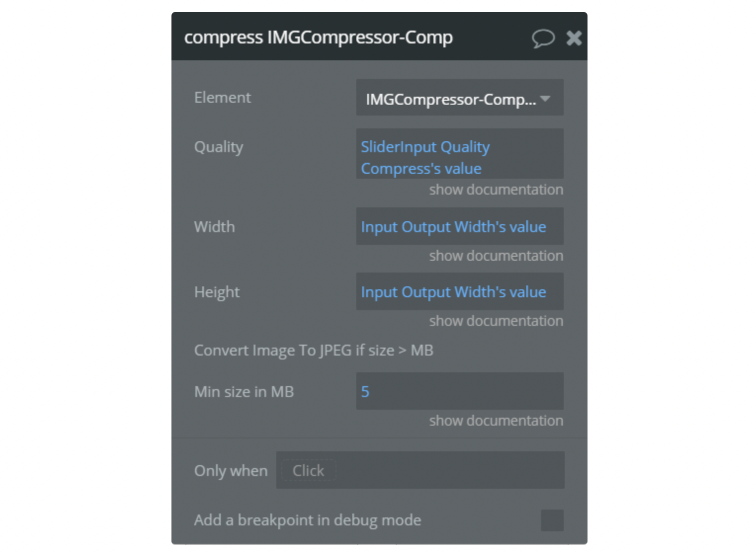Image resolution: width=756 pixels, height=553 pixels.
Task: Click the Element dropdown arrow
Action: point(545,98)
